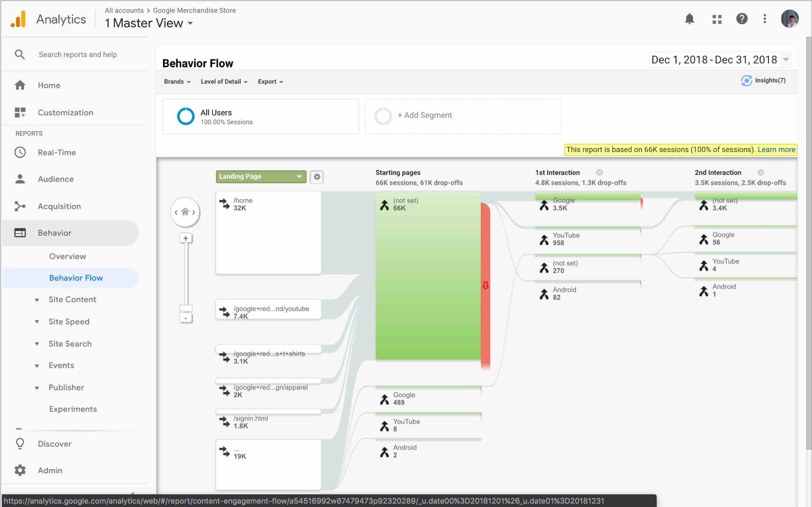Open the notifications bell
Image resolution: width=812 pixels, height=507 pixels.
point(689,19)
